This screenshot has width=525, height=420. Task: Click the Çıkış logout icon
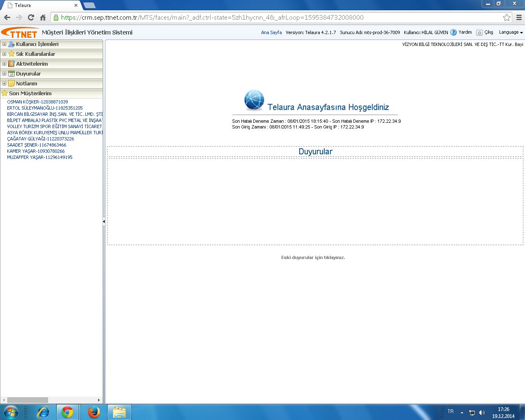[x=479, y=32]
